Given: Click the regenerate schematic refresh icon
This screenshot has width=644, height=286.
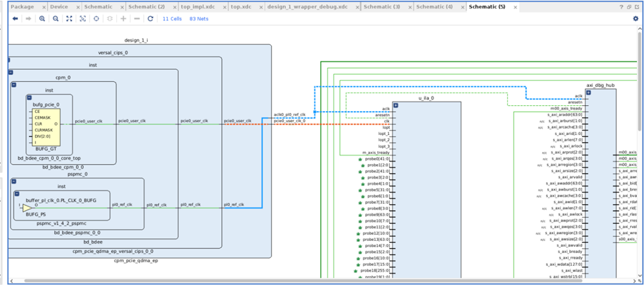Looking at the screenshot, I should coord(150,19).
